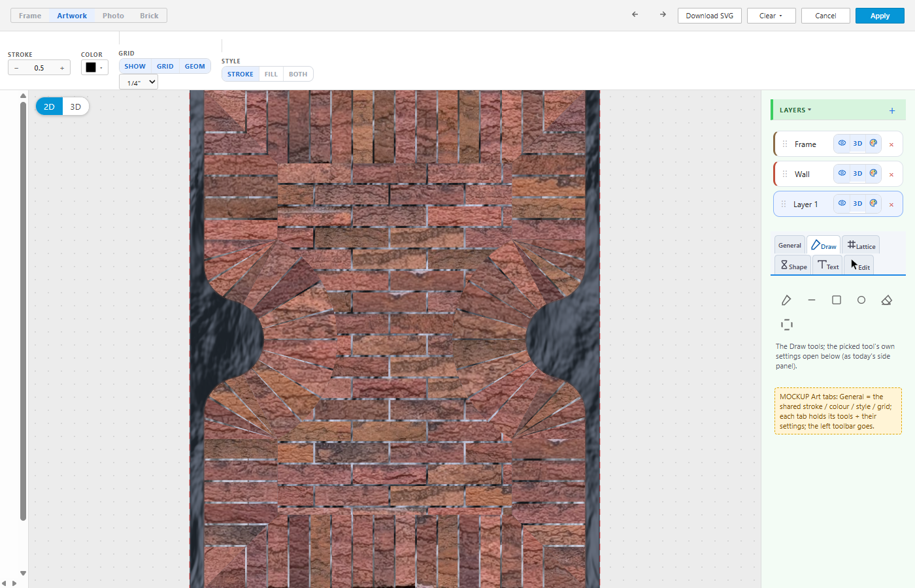Viewport: 915px width, 588px height.
Task: Switch canvas to 3D view
Action: 76,106
